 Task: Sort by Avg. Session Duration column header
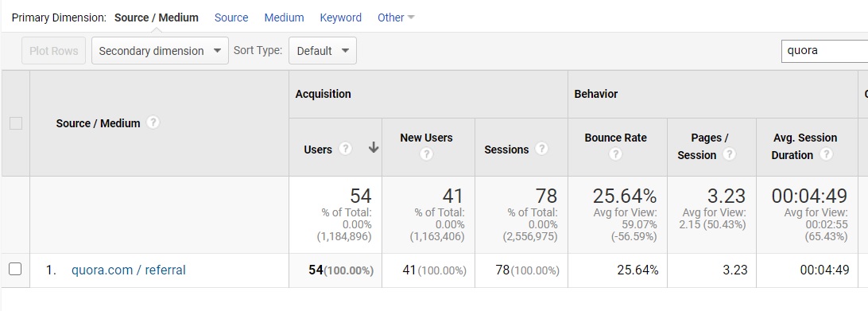point(804,146)
